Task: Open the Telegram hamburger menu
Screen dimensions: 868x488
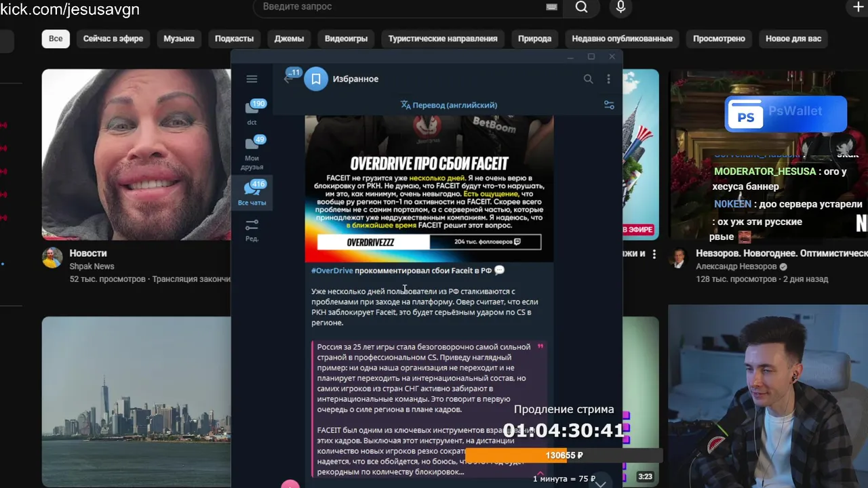Action: point(252,79)
